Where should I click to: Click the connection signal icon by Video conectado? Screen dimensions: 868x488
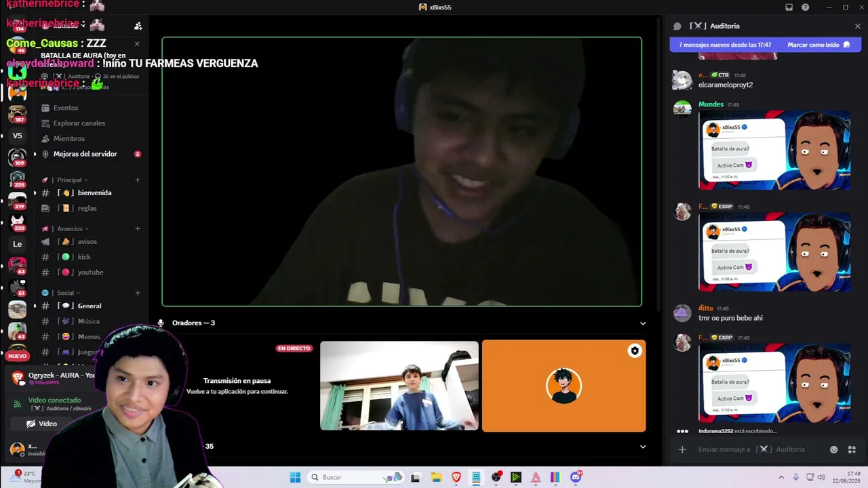pyautogui.click(x=18, y=404)
